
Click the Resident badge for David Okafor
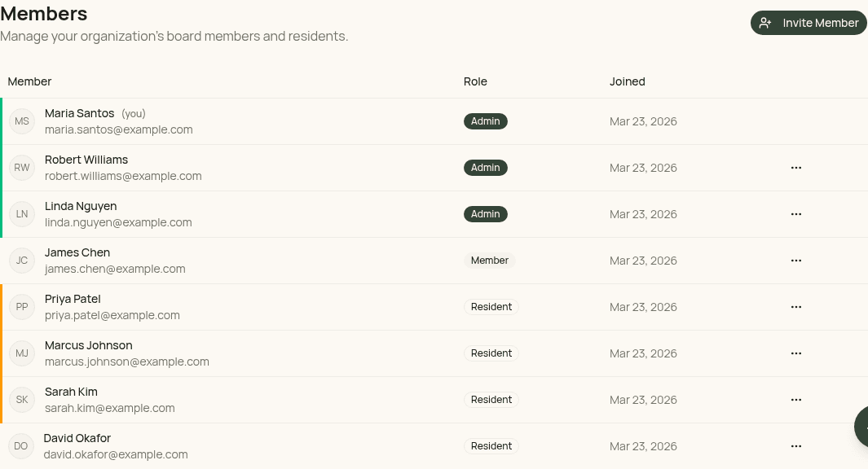coord(491,446)
